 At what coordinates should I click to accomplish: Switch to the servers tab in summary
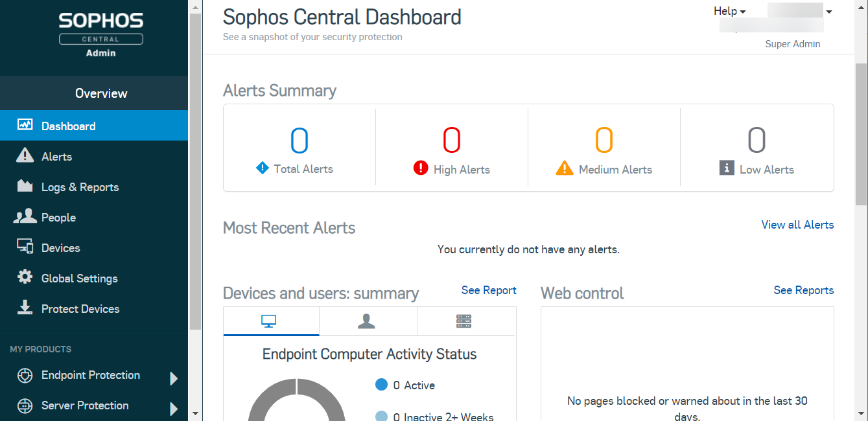463,321
